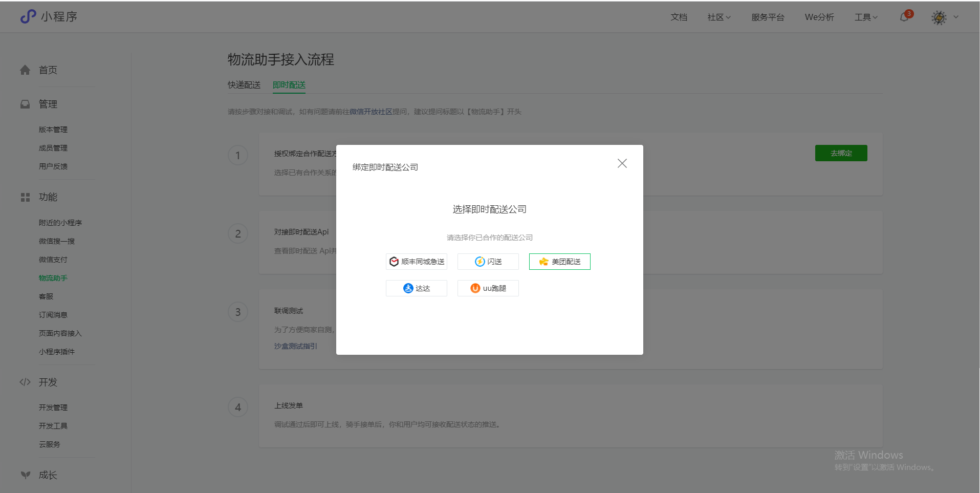The width and height of the screenshot is (980, 493).
Task: Select 美团配送 delivery company option
Action: (560, 262)
